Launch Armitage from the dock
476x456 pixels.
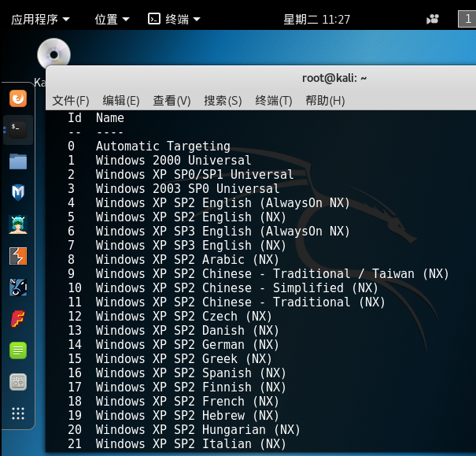pyautogui.click(x=18, y=224)
